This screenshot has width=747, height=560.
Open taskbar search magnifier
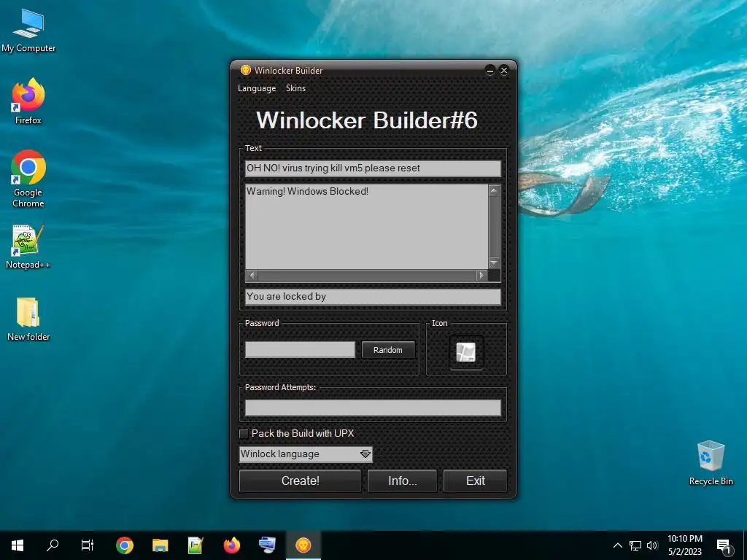tap(53, 545)
